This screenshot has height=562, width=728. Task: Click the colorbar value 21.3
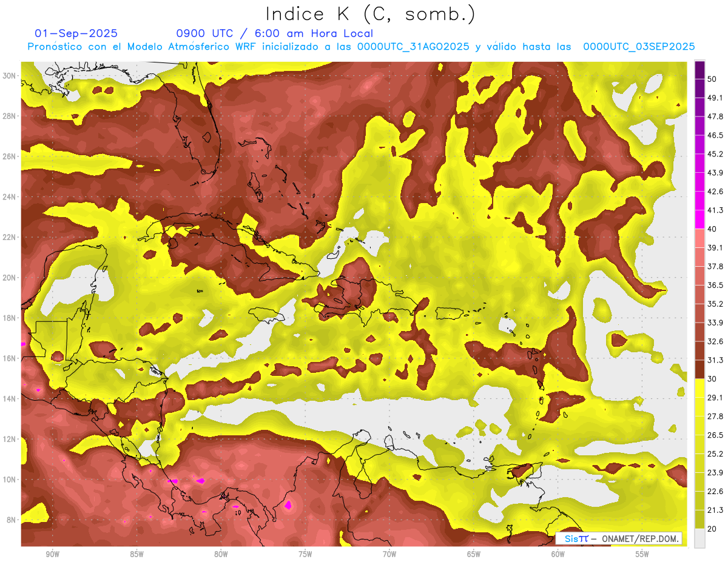[x=715, y=510]
